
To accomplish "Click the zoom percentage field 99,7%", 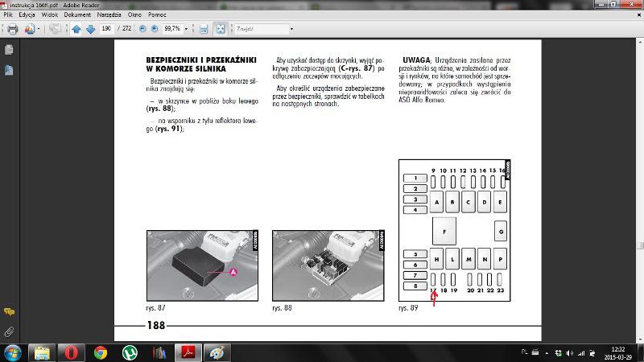I will 172,29.
